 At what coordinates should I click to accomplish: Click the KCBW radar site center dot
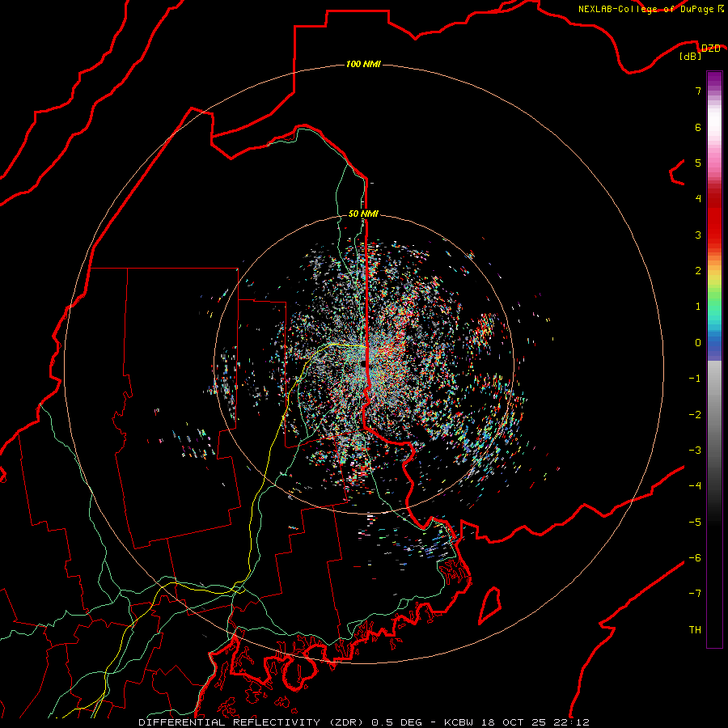point(363,363)
